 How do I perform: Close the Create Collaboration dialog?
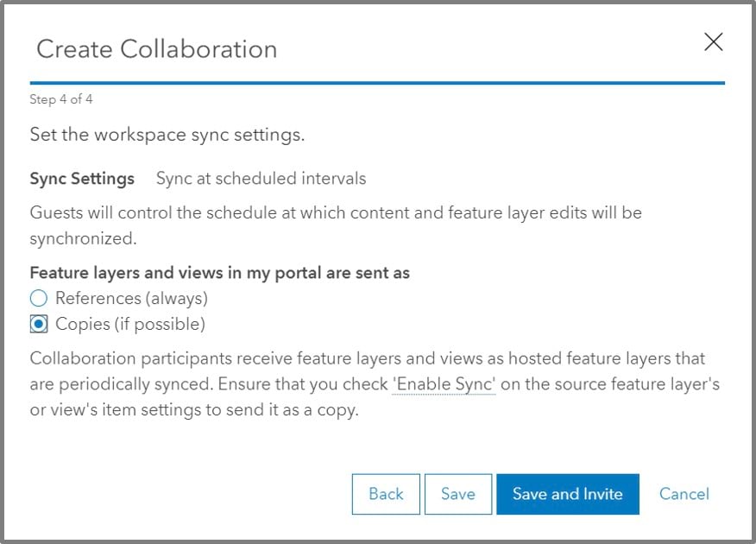714,41
